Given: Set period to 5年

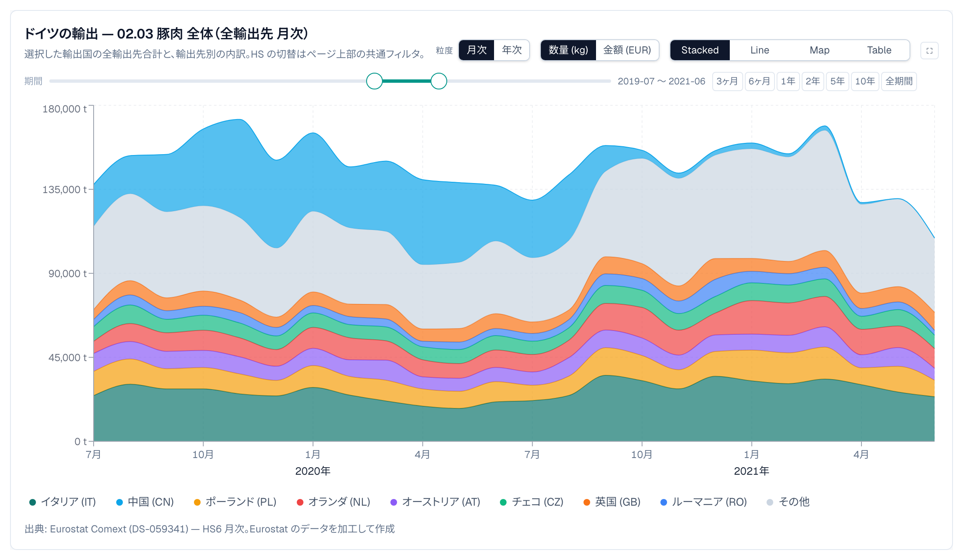Looking at the screenshot, I should [x=838, y=81].
